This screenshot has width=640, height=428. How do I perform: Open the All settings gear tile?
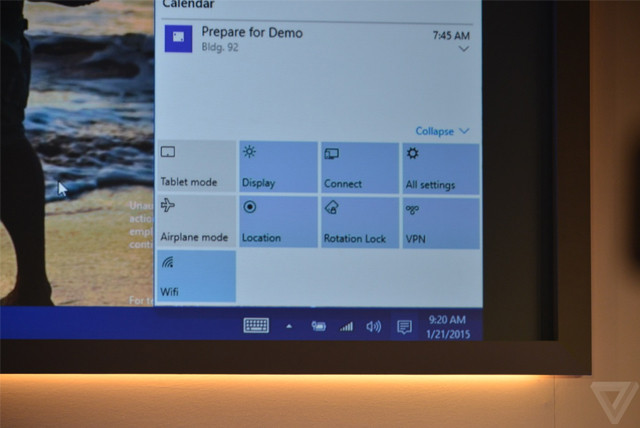point(440,168)
